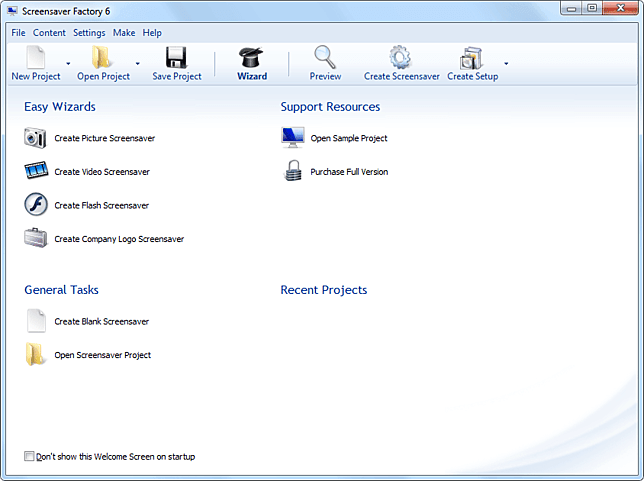The height and width of the screenshot is (481, 644).
Task: Click the New Project page icon
Action: point(36,57)
